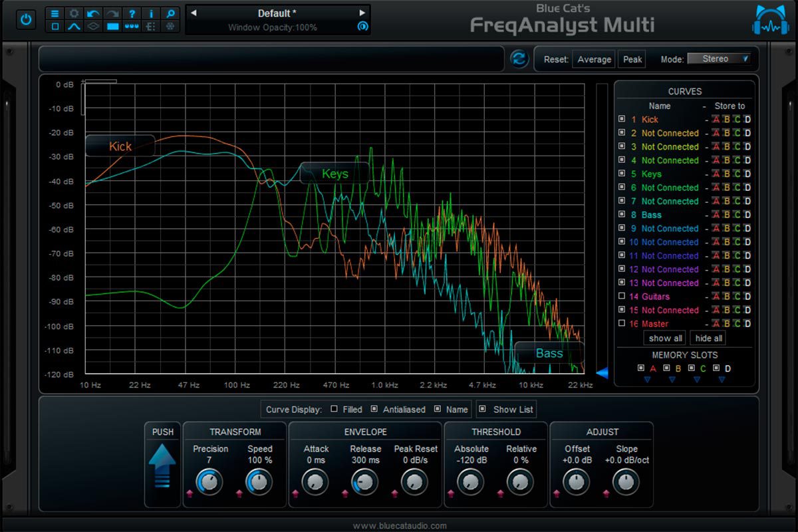Store Bass curve to slot C
The image size is (798, 532).
pyautogui.click(x=737, y=215)
